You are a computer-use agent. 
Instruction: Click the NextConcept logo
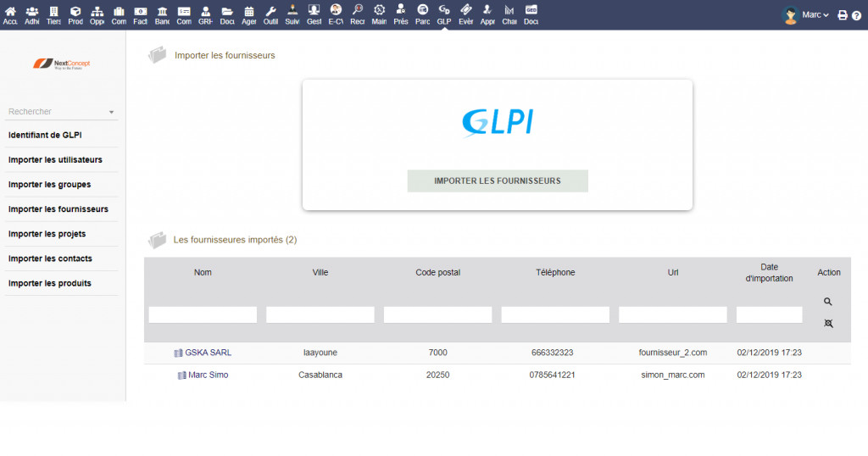point(61,64)
